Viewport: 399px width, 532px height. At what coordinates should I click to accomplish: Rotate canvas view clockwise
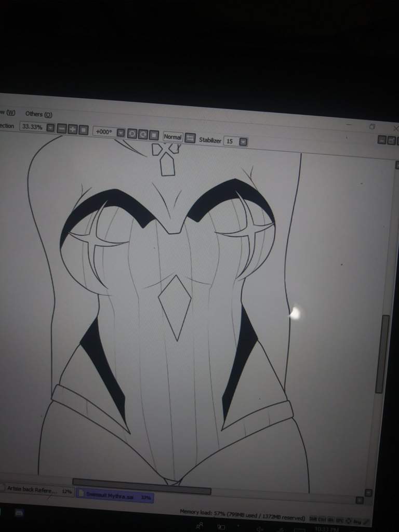point(142,134)
